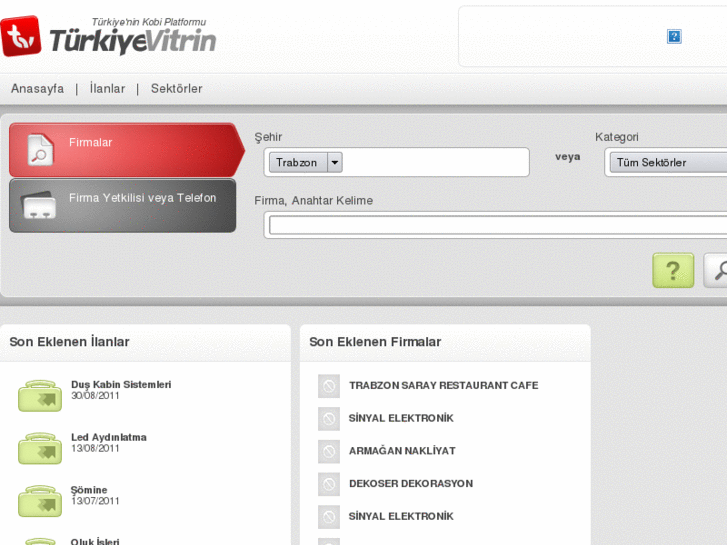Click the placeholder icon beside TRABZON SARAY RESTAURANT CAFE

[x=329, y=386]
